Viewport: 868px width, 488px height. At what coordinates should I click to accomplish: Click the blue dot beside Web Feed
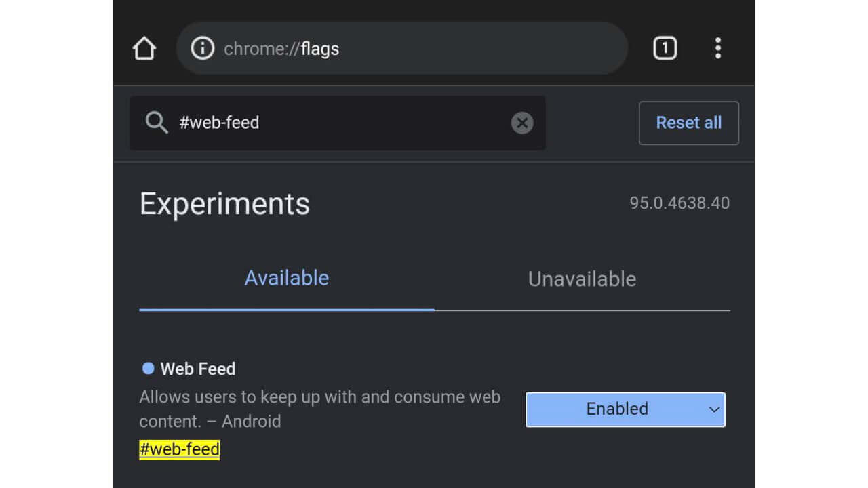146,368
